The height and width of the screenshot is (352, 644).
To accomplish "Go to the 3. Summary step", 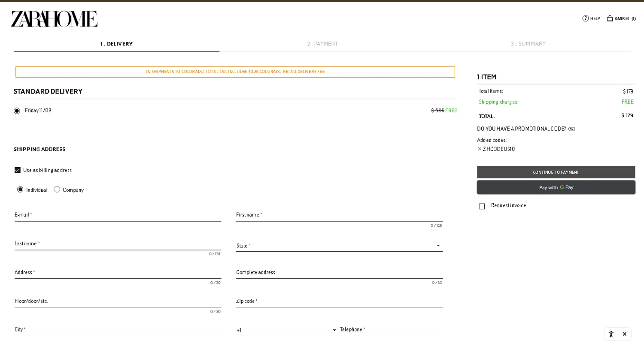I will (528, 44).
